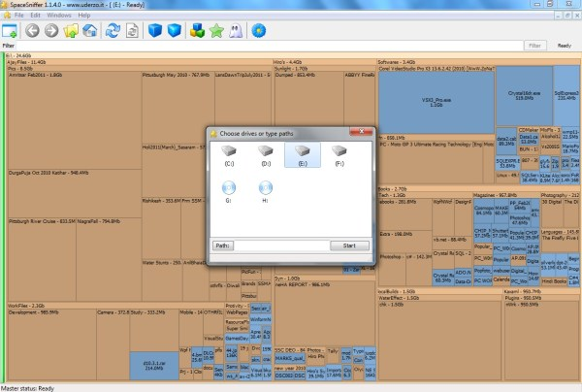Select the Extra 198.0Mb block

(x=404, y=242)
